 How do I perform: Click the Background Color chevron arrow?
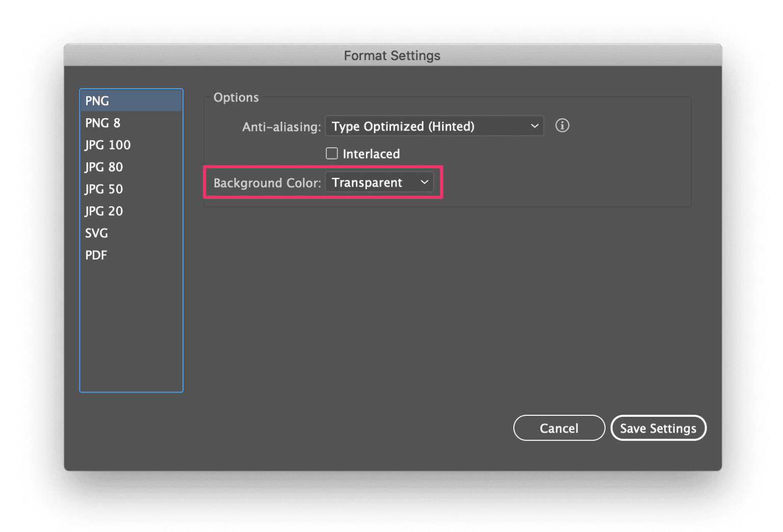[424, 182]
